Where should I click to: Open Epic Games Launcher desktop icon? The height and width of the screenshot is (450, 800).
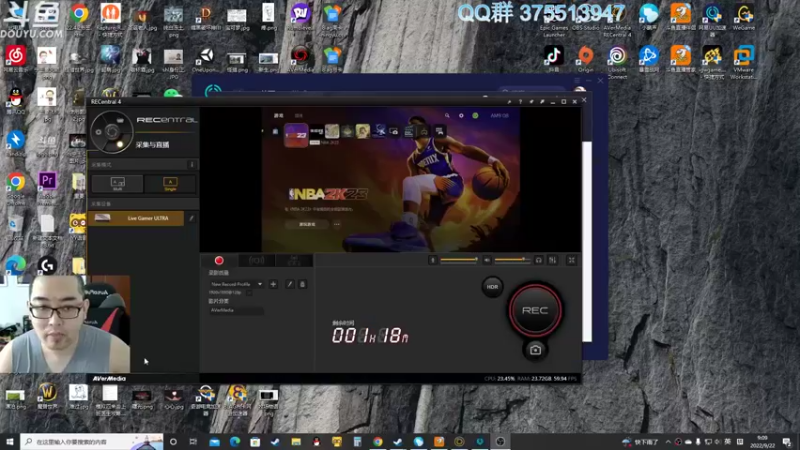tap(554, 20)
